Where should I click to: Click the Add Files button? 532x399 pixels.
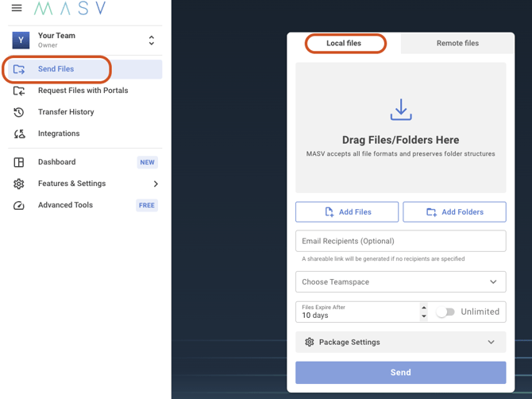(x=347, y=212)
